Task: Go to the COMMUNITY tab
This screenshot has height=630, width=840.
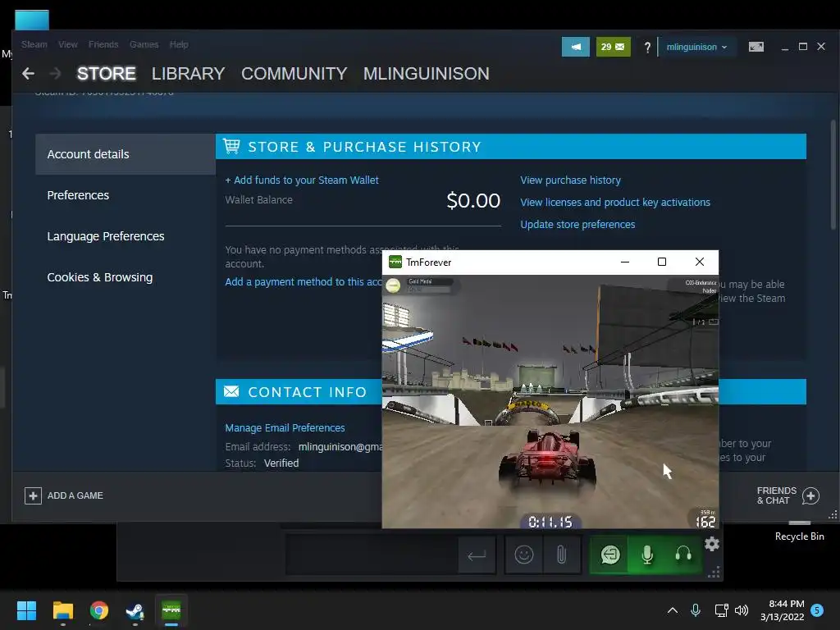Action: [x=294, y=73]
